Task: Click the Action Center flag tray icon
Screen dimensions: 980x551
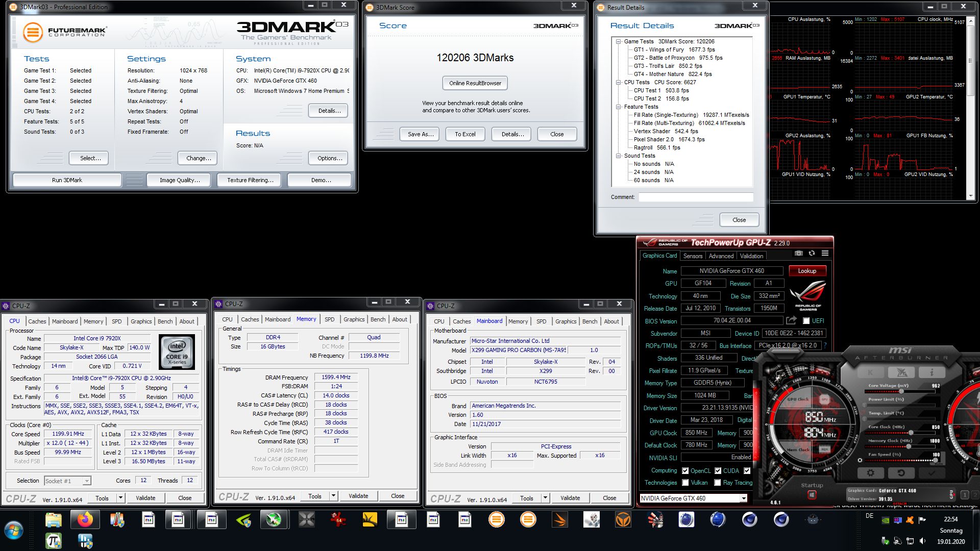Action: click(x=922, y=520)
